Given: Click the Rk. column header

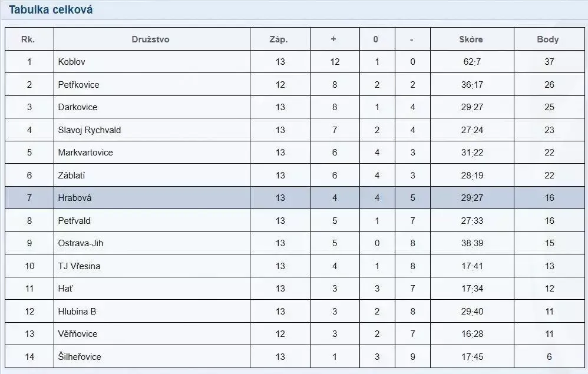Looking at the screenshot, I should click(x=28, y=39).
